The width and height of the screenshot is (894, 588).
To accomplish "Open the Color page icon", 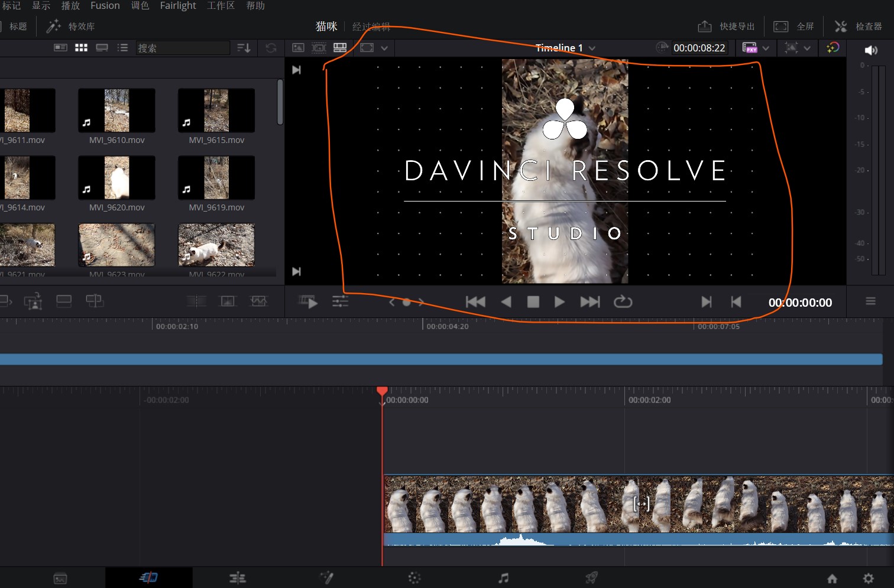I will [x=414, y=578].
